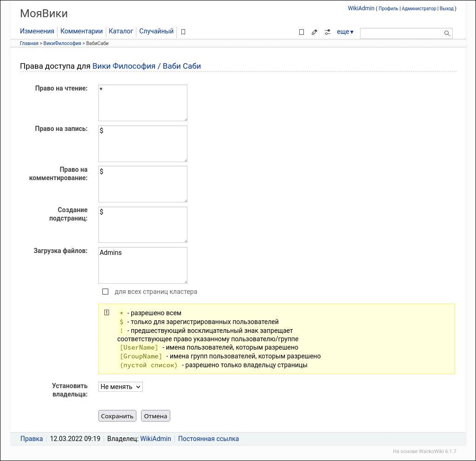This screenshot has width=476, height=461.
Task: Open page properties via sliders icon
Action: point(328,32)
